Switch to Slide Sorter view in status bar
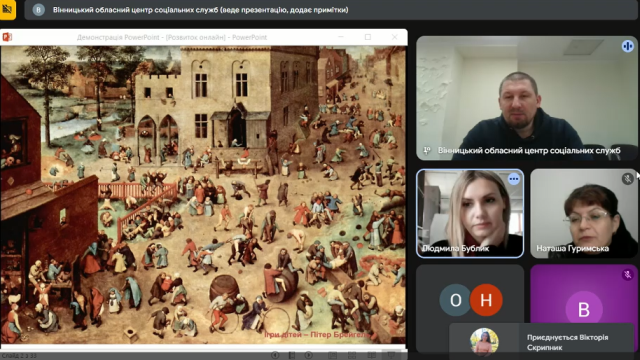This screenshot has width=640, height=360. pos(352,356)
